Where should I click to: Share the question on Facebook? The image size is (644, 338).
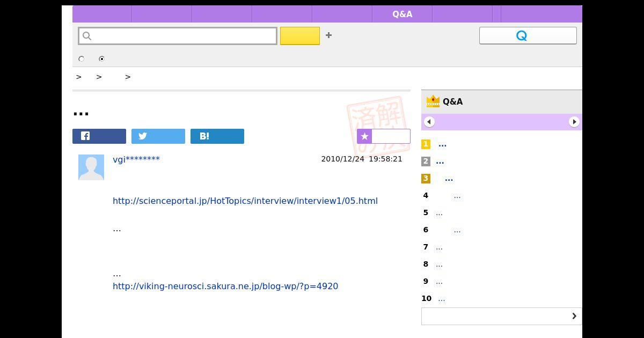click(x=99, y=136)
